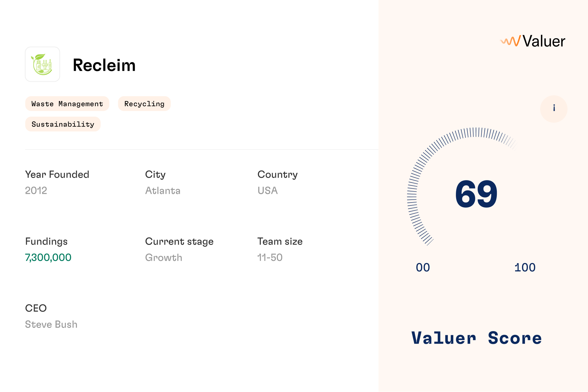
Task: Click the score value 69
Action: point(476,194)
